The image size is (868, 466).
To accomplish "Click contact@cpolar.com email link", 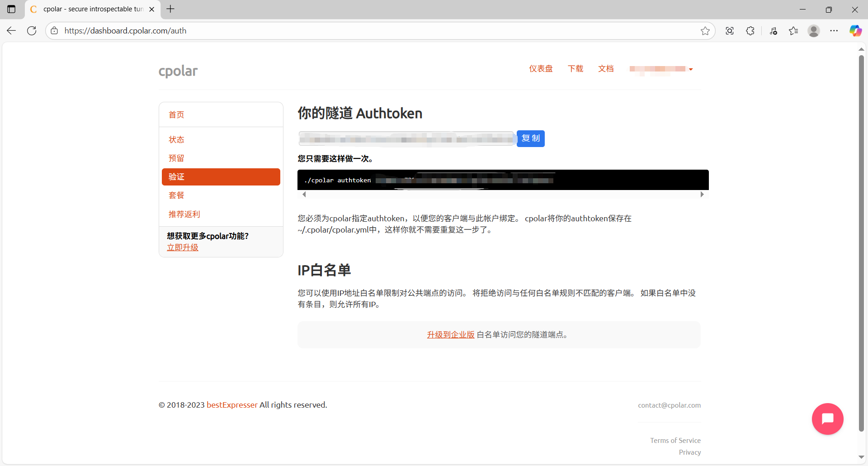I will coord(670,405).
